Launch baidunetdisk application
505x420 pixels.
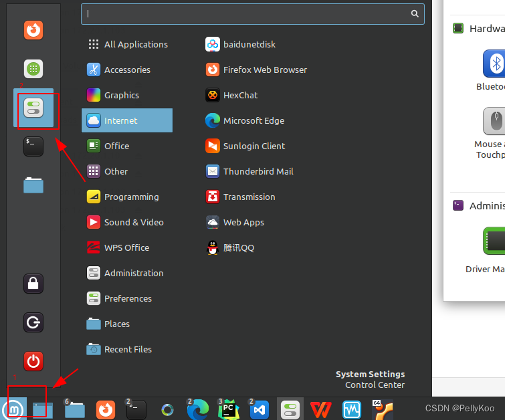240,44
